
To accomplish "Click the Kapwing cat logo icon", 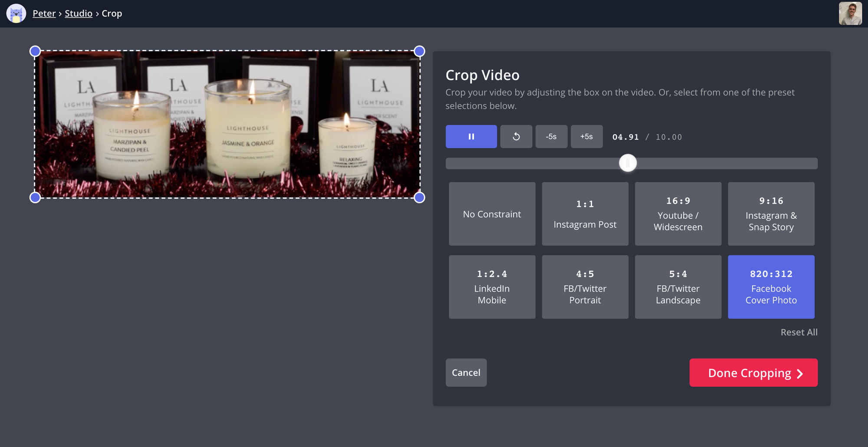I will [16, 13].
